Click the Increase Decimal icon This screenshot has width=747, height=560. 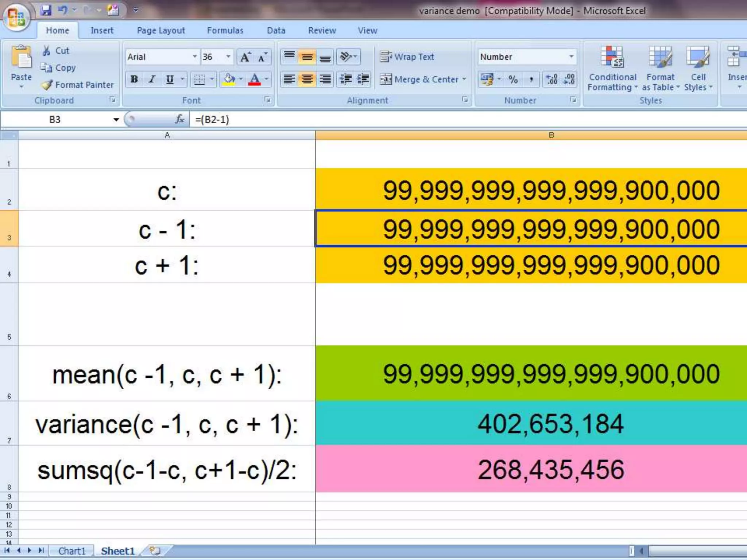point(551,79)
